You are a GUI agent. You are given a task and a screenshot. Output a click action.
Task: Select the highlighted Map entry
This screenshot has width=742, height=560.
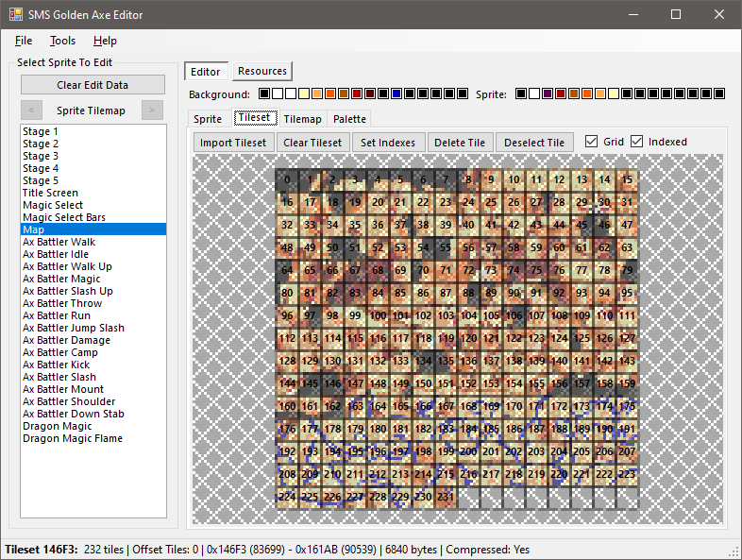(x=93, y=229)
